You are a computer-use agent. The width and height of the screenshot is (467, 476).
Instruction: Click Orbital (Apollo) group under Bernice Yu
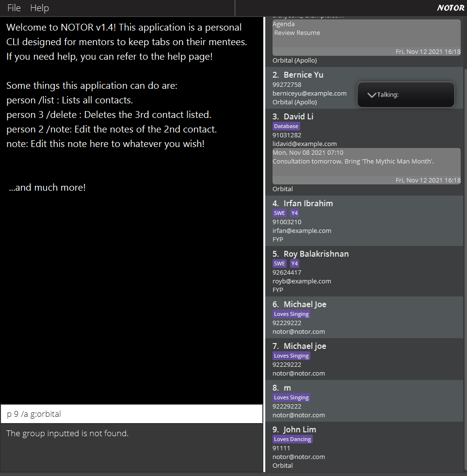click(x=295, y=102)
